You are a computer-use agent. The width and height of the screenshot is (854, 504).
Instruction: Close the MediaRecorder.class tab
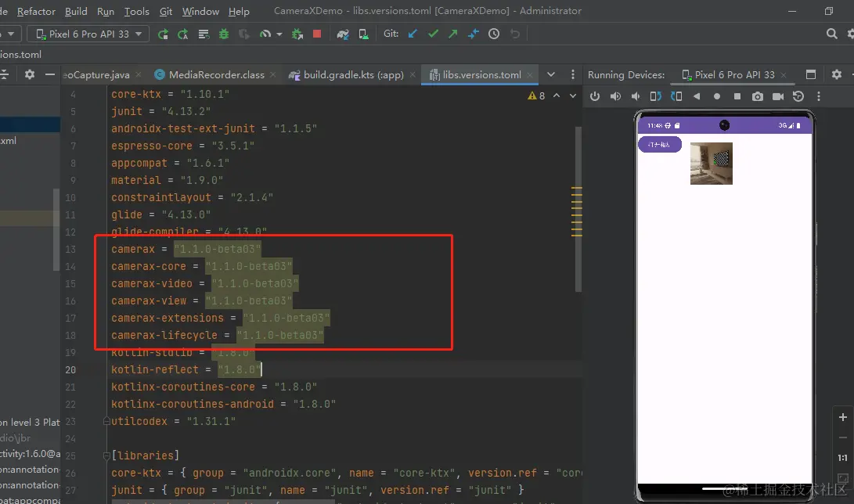(x=273, y=74)
